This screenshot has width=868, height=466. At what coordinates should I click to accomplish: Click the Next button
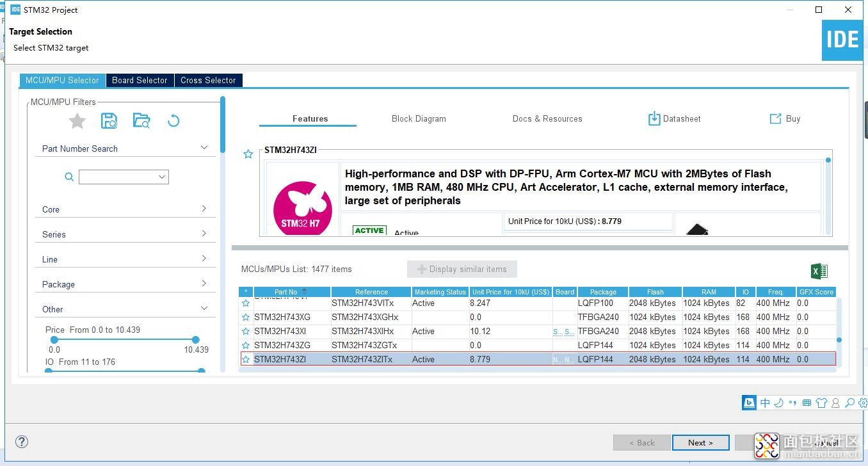[701, 442]
